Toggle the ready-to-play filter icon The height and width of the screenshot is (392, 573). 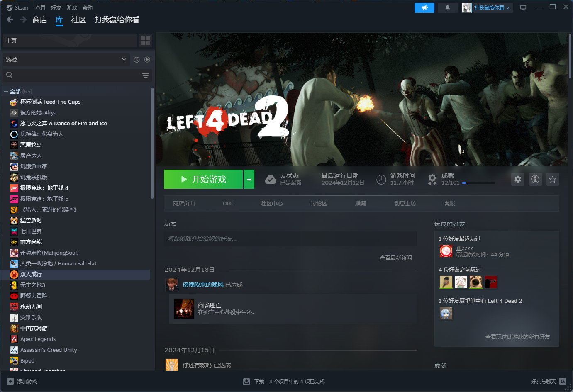click(147, 60)
